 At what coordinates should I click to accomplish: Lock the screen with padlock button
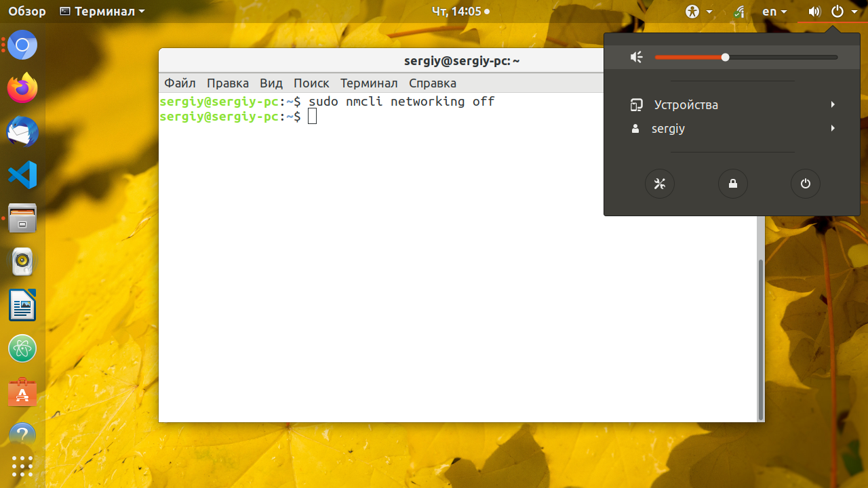(733, 184)
